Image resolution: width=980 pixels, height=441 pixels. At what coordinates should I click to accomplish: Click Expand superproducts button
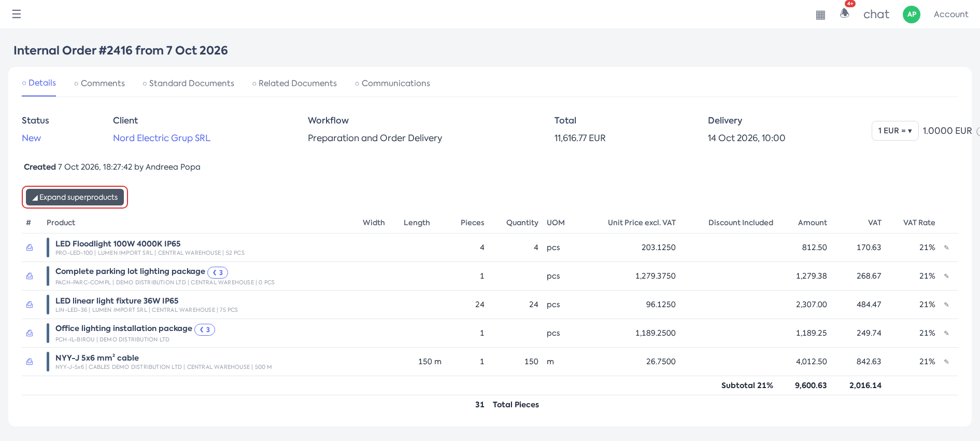pos(75,197)
